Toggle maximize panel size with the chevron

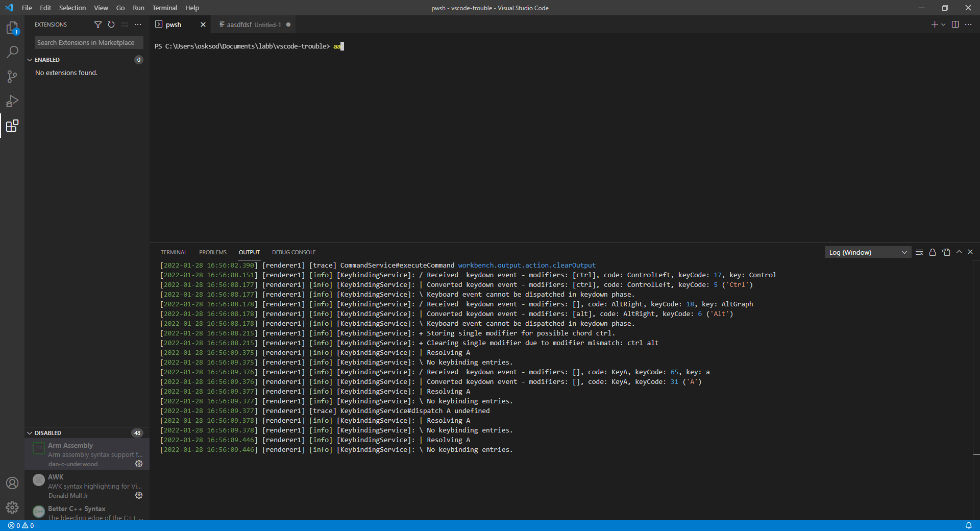[959, 252]
